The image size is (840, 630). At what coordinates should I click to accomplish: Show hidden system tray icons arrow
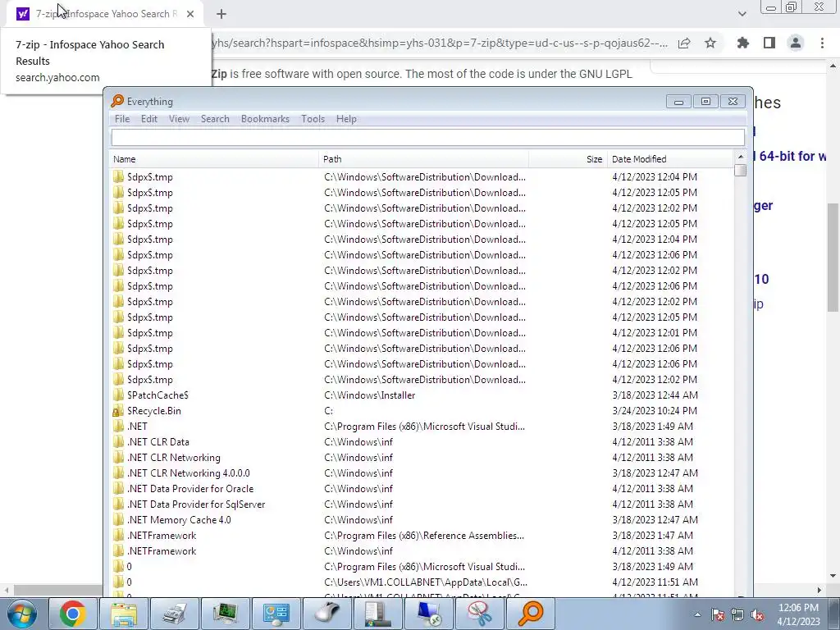697,614
